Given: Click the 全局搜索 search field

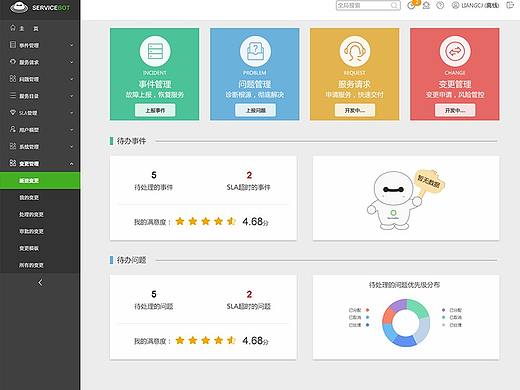Looking at the screenshot, I should click(368, 5).
